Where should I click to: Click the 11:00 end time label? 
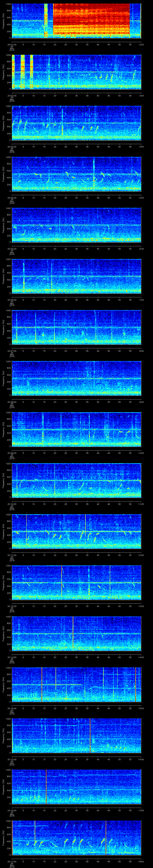point(141,504)
